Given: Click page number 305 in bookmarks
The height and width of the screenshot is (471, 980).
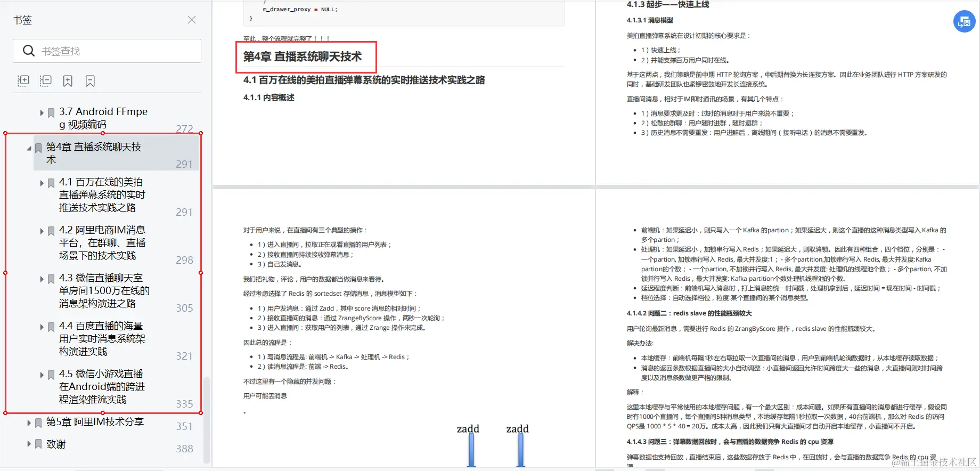Looking at the screenshot, I should pyautogui.click(x=184, y=308).
